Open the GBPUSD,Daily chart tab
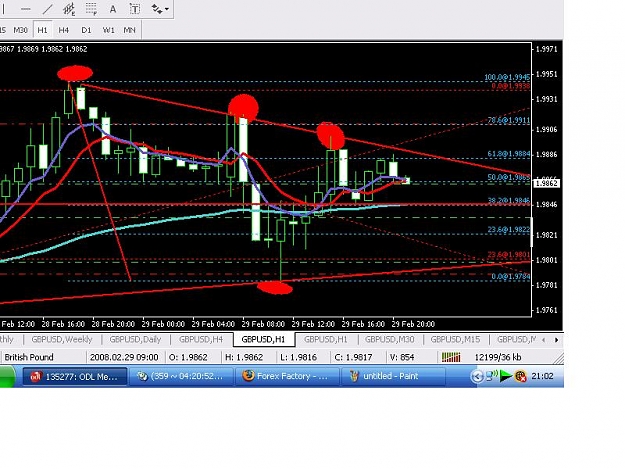625x469 pixels. (136, 339)
